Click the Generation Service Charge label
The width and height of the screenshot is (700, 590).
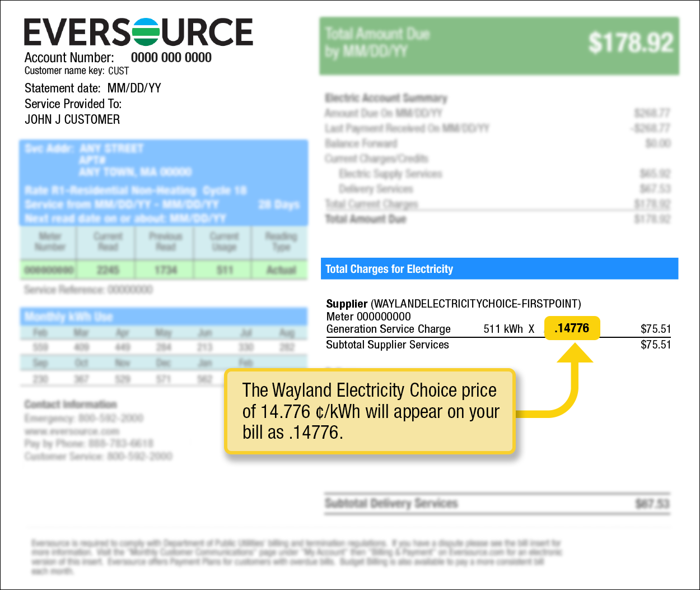coord(389,329)
